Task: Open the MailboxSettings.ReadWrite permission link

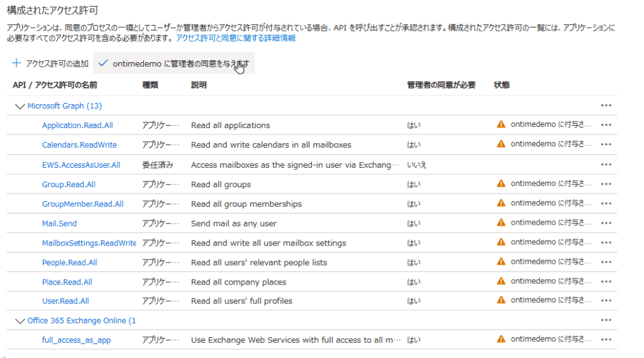Action: [x=89, y=243]
